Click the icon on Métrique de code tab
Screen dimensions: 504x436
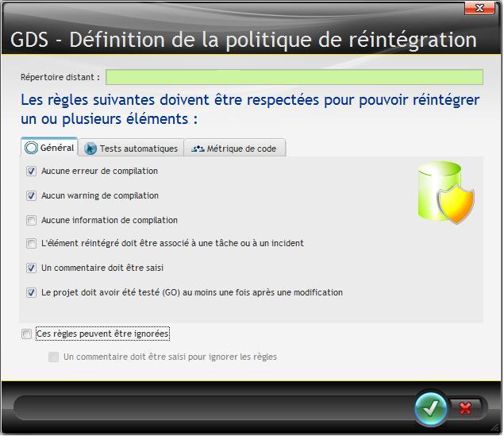click(x=198, y=149)
